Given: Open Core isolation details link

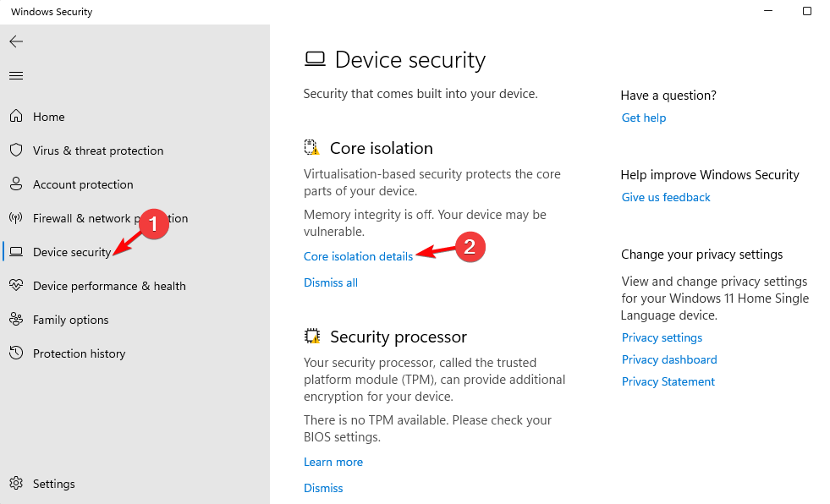Looking at the screenshot, I should click(x=359, y=256).
